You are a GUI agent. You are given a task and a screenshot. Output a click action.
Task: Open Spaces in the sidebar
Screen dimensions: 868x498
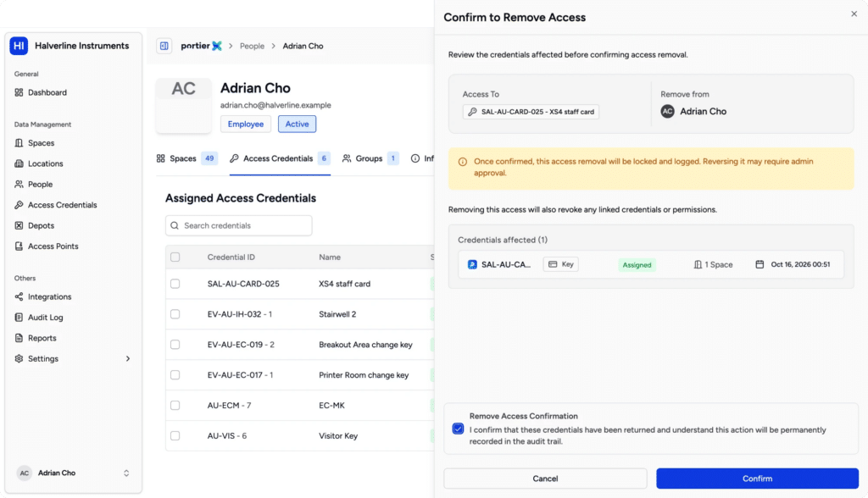point(35,143)
